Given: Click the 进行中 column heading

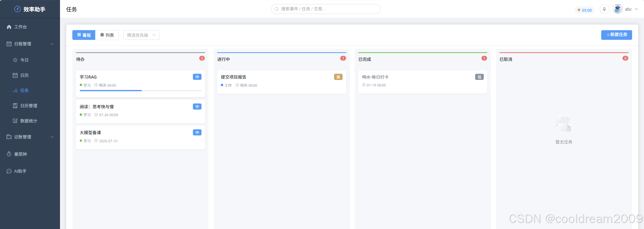Looking at the screenshot, I should point(224,59).
